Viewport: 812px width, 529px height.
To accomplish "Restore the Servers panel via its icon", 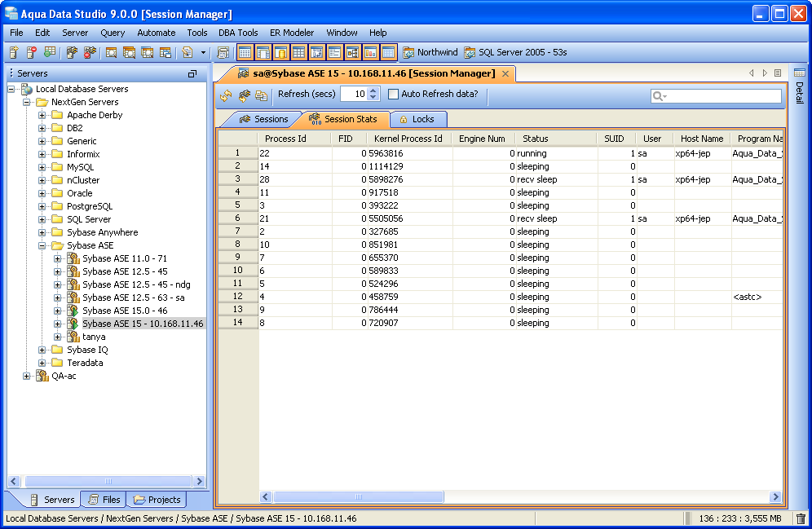I will [x=192, y=74].
